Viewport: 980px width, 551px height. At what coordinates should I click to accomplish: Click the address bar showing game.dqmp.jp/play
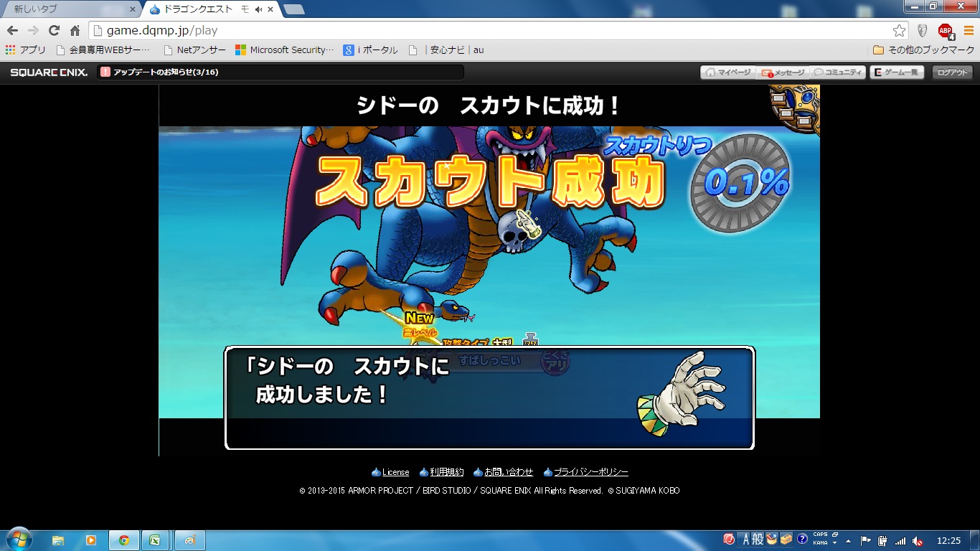coord(488,31)
